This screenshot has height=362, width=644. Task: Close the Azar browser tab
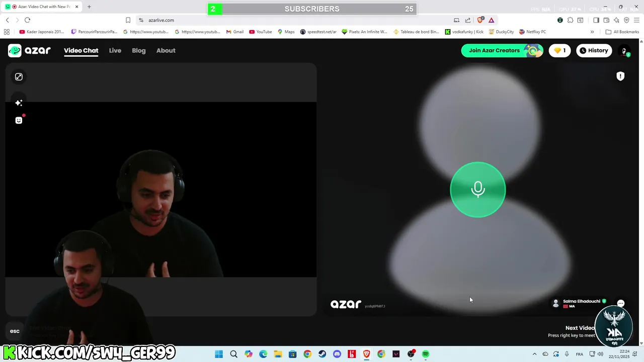pos(76,7)
